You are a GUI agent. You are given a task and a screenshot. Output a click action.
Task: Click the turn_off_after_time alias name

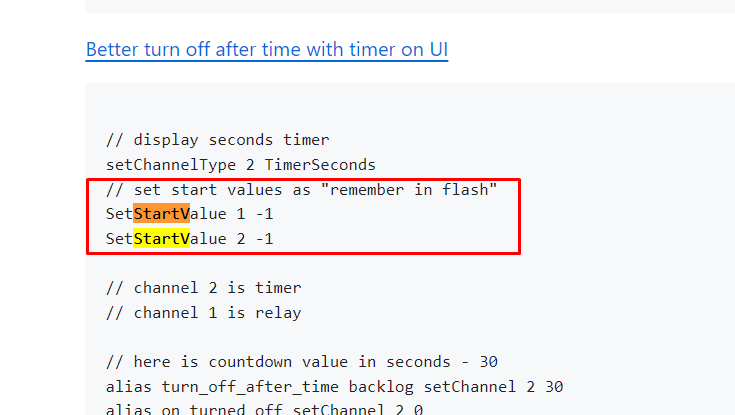click(250, 387)
